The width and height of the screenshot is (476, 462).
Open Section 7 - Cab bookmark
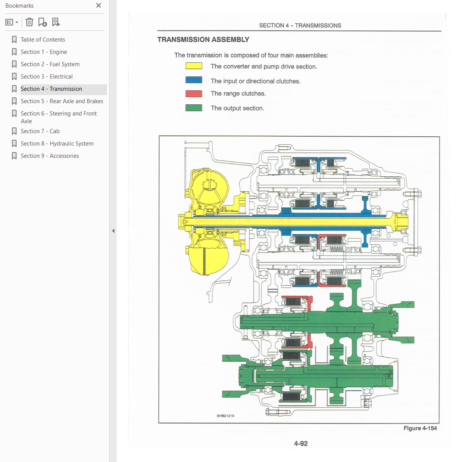[x=40, y=131]
